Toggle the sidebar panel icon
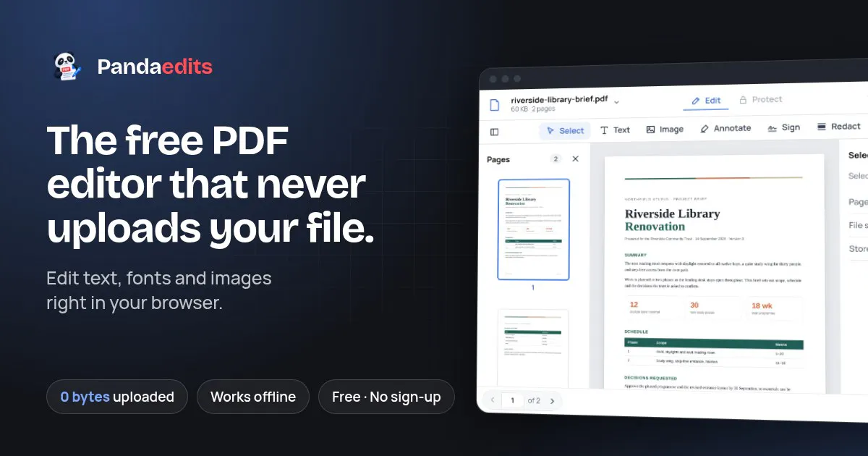The width and height of the screenshot is (868, 456). pyautogui.click(x=495, y=132)
